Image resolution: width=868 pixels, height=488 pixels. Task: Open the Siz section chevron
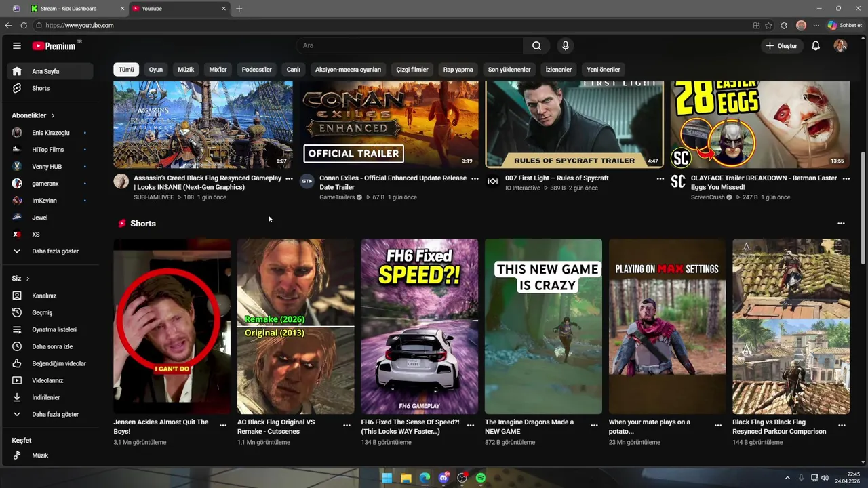click(27, 279)
